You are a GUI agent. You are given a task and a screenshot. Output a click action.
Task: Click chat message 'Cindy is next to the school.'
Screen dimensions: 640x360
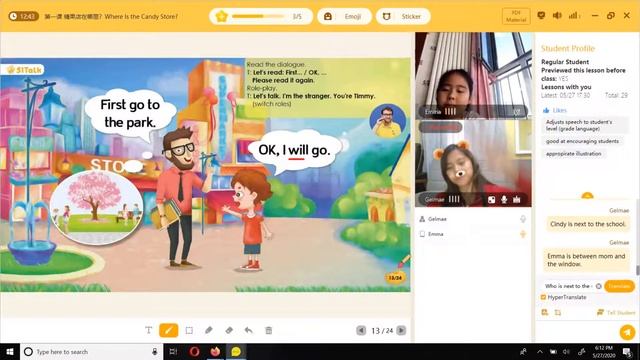[588, 224]
